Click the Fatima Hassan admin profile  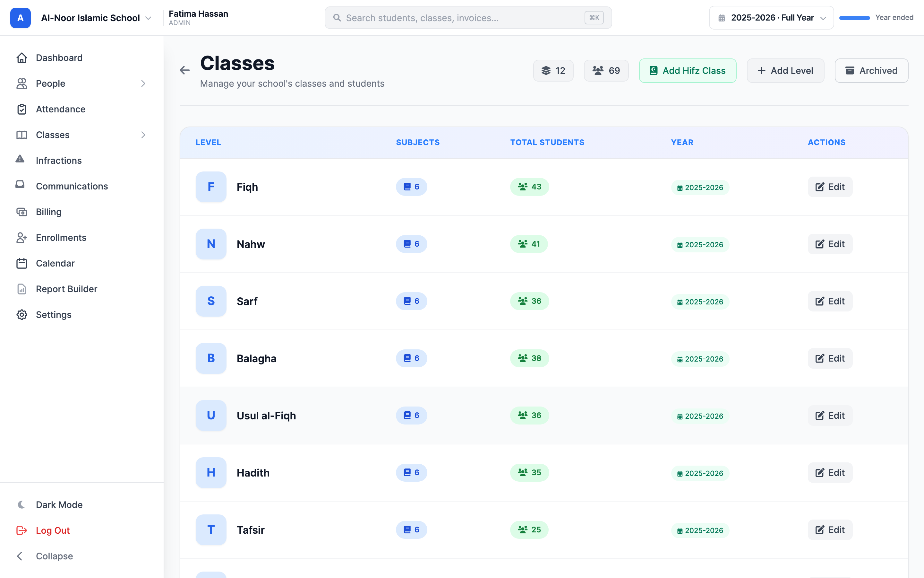[198, 18]
